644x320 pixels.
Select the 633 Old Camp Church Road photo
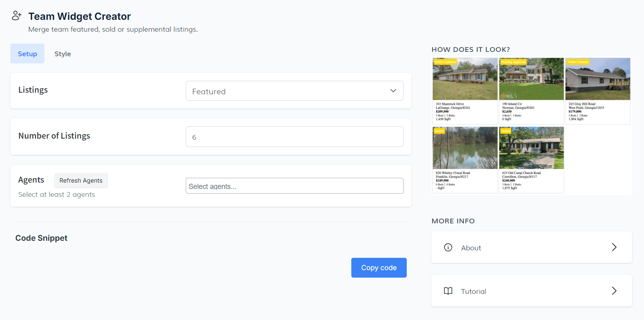pyautogui.click(x=531, y=148)
